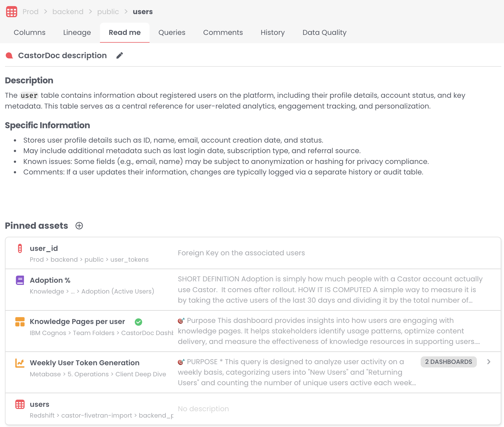The height and width of the screenshot is (427, 504).
Task: Go to the History tab
Action: 272,33
